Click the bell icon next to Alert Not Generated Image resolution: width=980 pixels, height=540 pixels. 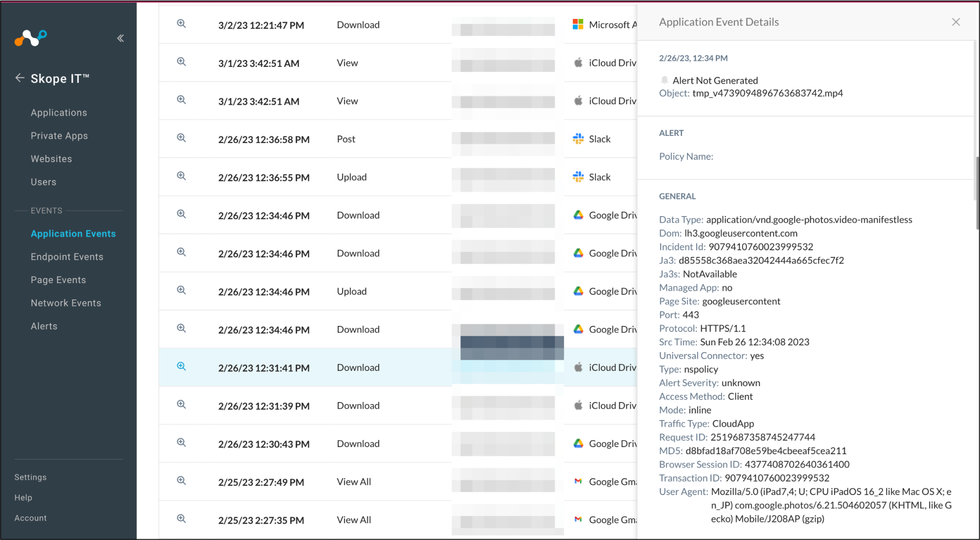664,80
